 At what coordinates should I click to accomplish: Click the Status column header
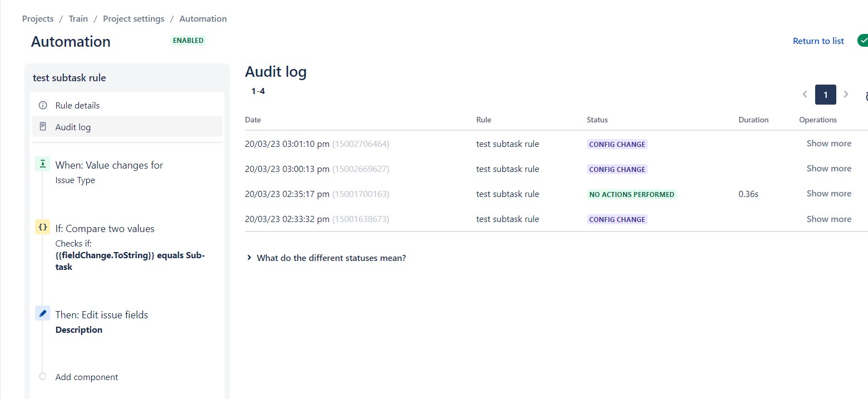point(597,120)
